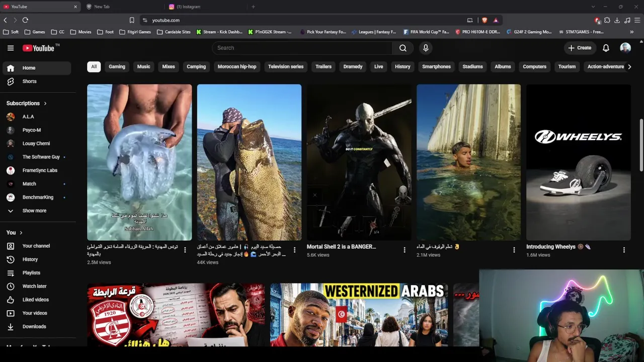Open the Games bookmarks folder
This screenshot has height=362, width=644.
[35, 32]
